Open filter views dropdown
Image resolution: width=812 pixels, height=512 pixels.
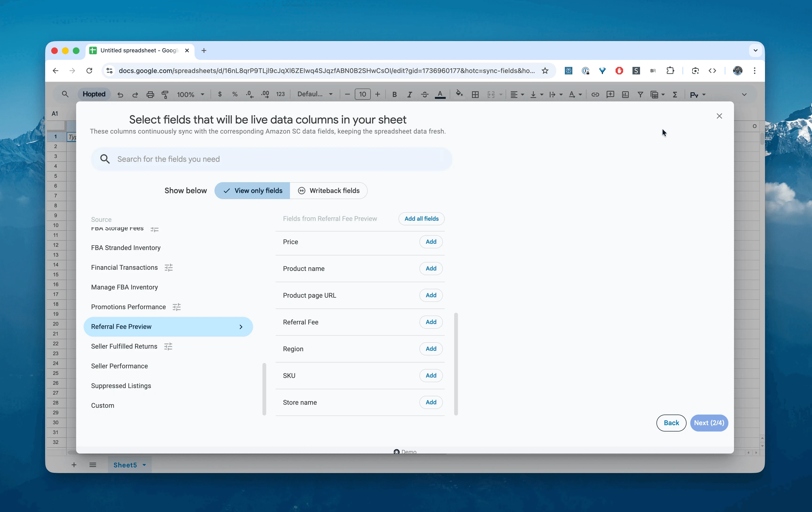coord(657,95)
